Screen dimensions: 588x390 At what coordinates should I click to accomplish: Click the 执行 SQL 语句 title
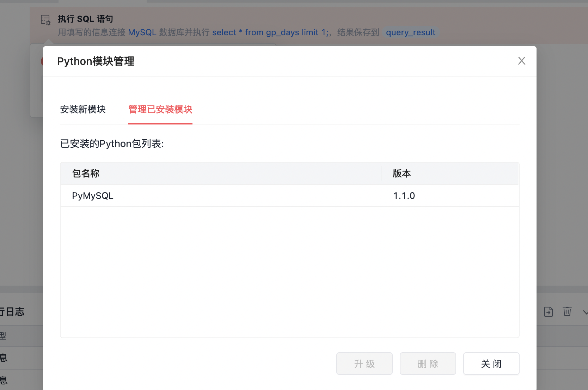(x=85, y=19)
